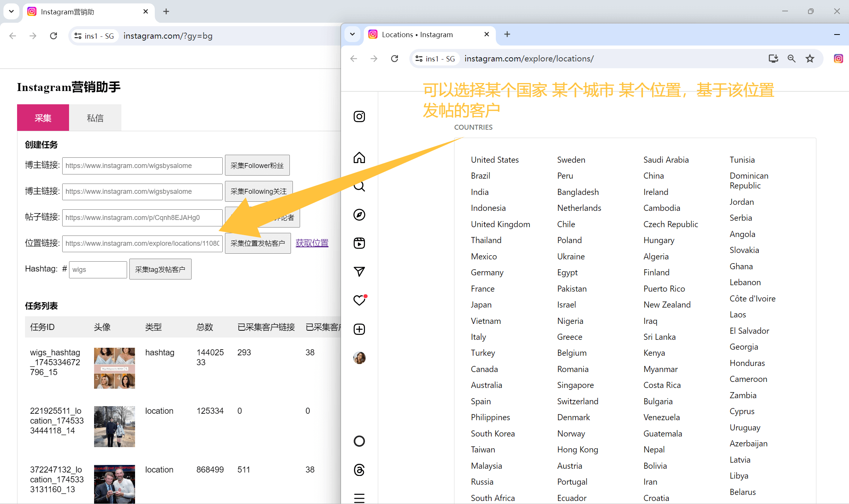Open Instagram logo in left sidebar
The image size is (849, 504).
(x=359, y=116)
